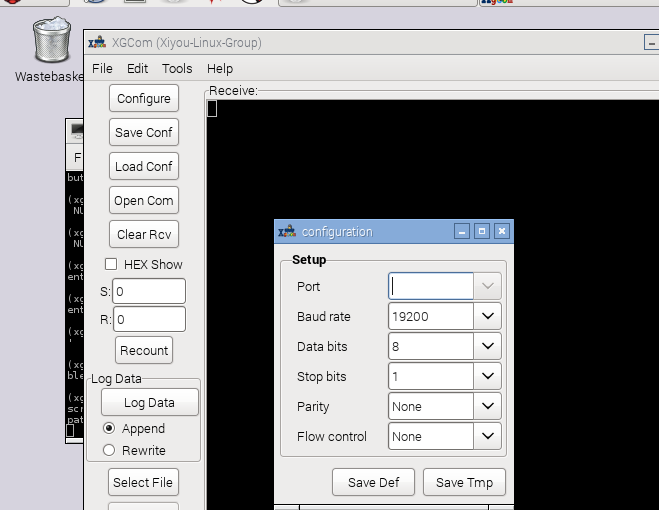Image resolution: width=659 pixels, height=510 pixels.
Task: Expand the Baud rate dropdown arrow
Action: tap(488, 316)
